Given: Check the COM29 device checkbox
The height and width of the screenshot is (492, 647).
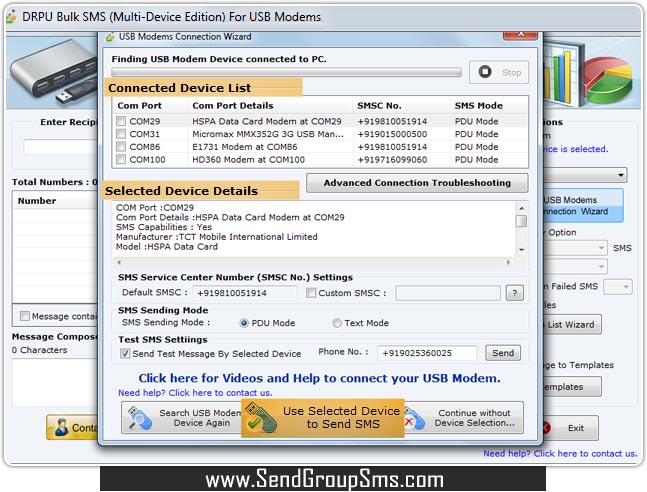Looking at the screenshot, I should [121, 121].
